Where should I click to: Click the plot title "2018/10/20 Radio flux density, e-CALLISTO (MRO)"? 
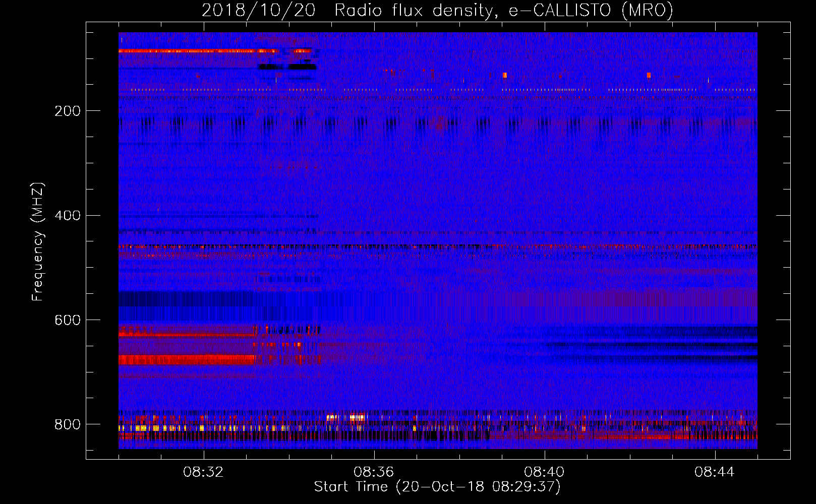pos(437,10)
